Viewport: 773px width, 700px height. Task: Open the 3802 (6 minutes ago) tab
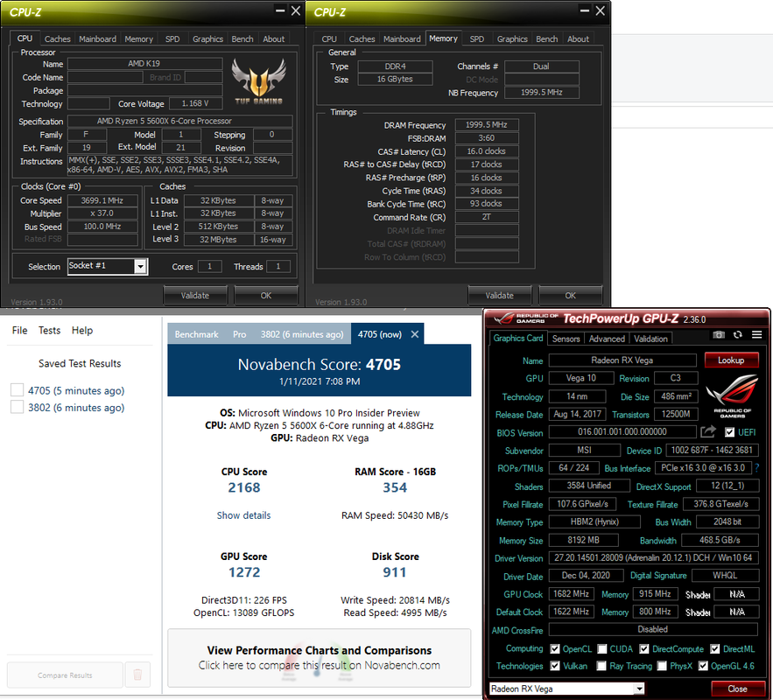302,334
